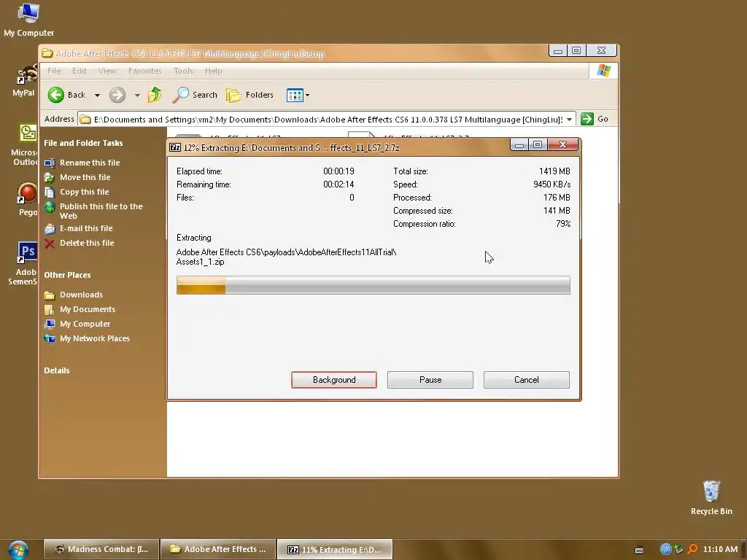Cancel the extraction
747x560 pixels.
(x=527, y=380)
